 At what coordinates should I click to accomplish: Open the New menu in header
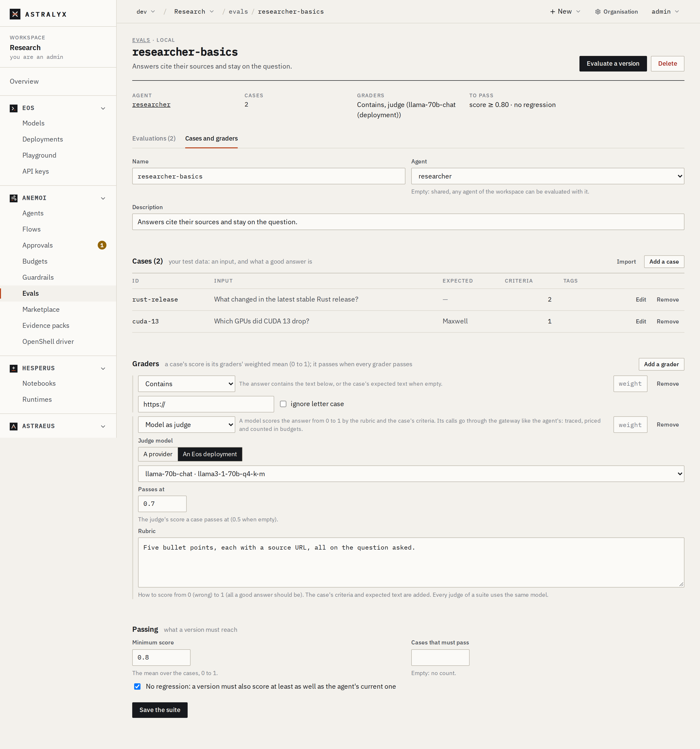tap(565, 12)
